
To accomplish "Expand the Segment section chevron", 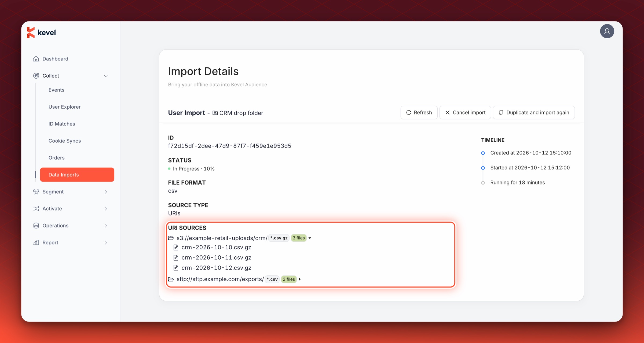I will click(x=106, y=192).
